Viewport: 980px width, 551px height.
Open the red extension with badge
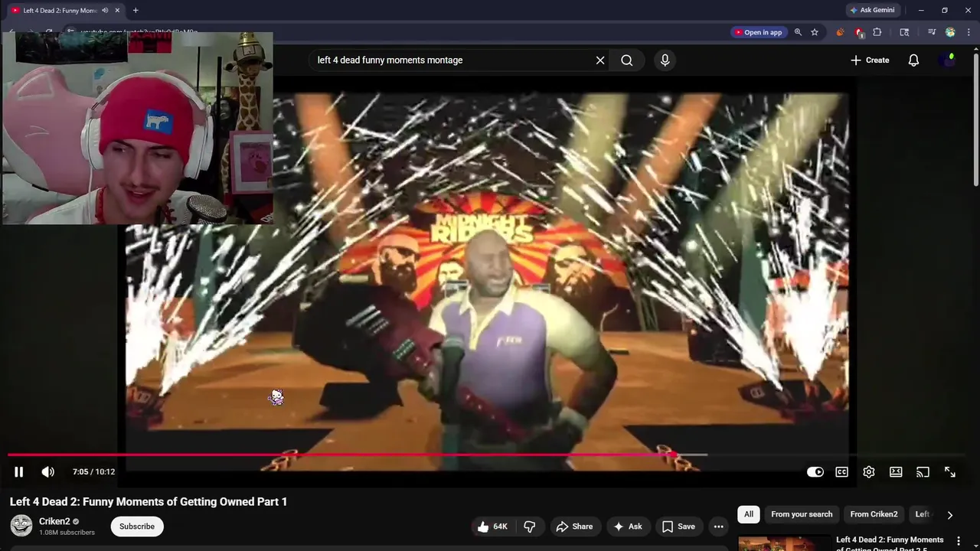(859, 32)
